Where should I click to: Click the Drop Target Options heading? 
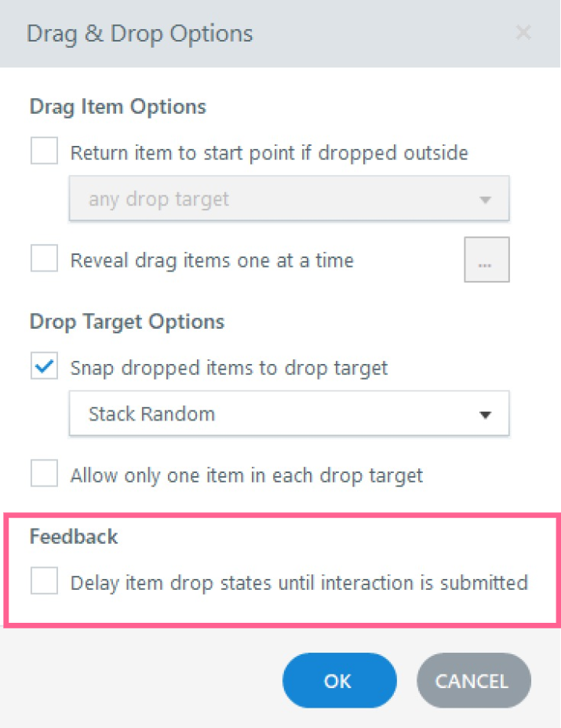127,322
